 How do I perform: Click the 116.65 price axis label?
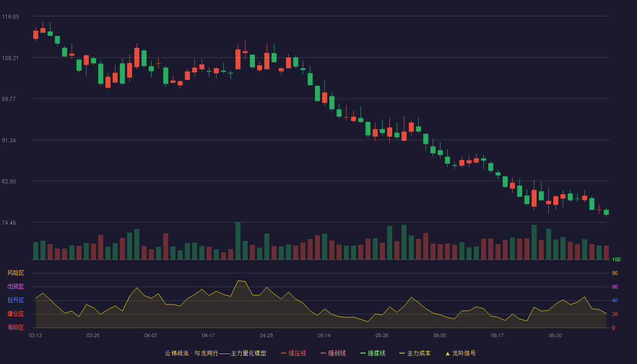pyautogui.click(x=10, y=17)
